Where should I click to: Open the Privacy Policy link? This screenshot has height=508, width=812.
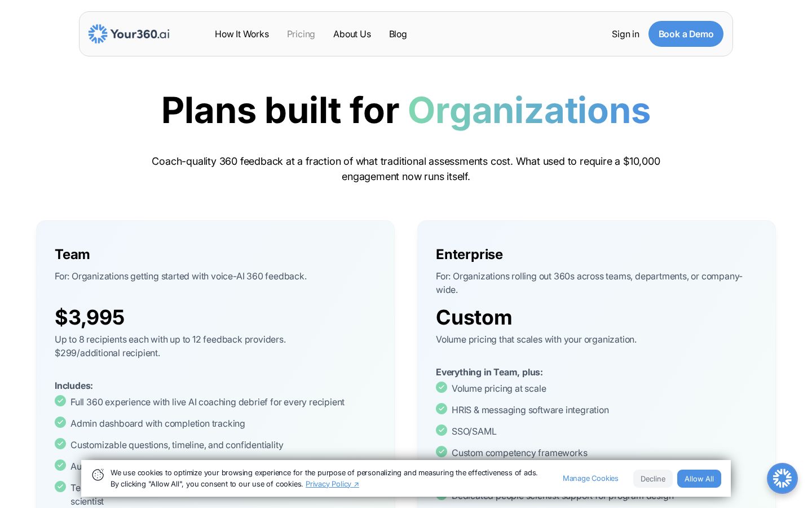(332, 484)
